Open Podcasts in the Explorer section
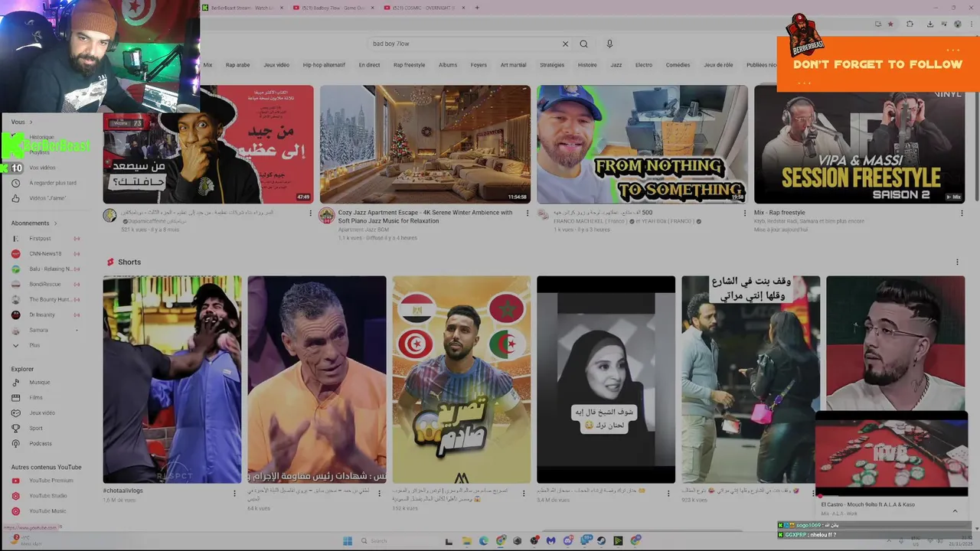The image size is (980, 551). pyautogui.click(x=41, y=444)
